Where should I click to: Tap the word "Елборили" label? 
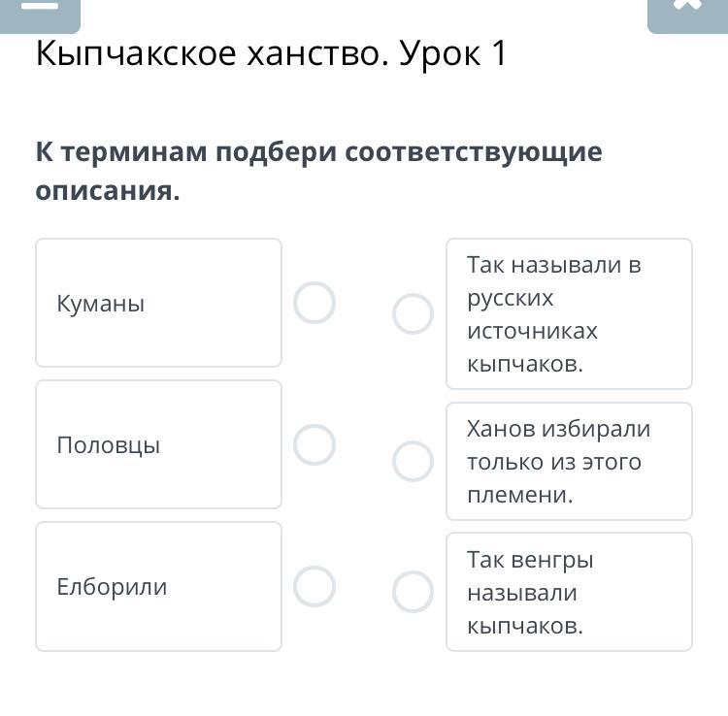click(112, 587)
